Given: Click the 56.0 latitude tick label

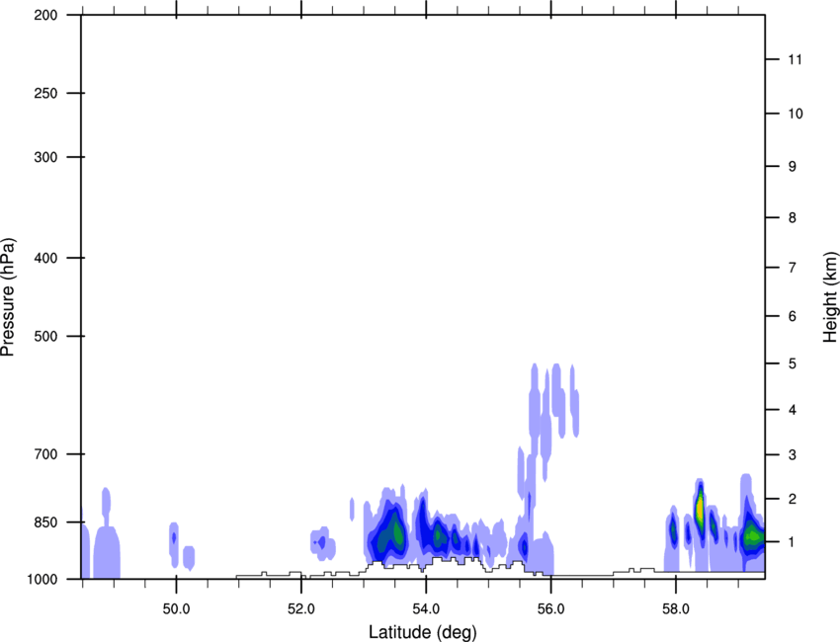Looking at the screenshot, I should pos(550,609).
